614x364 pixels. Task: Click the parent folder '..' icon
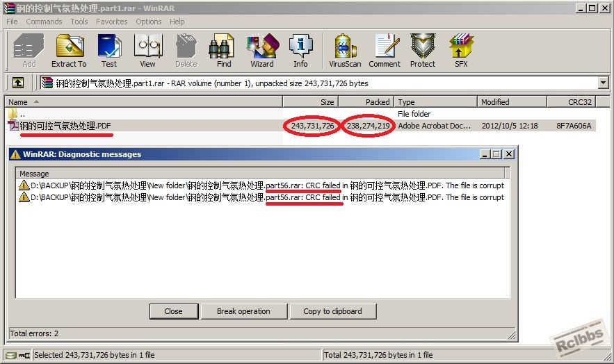tap(13, 114)
